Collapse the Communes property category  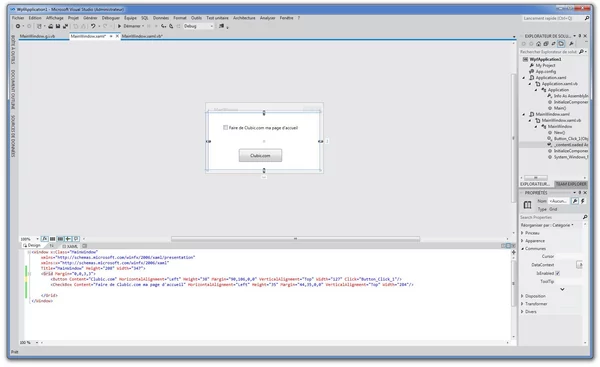click(x=522, y=249)
